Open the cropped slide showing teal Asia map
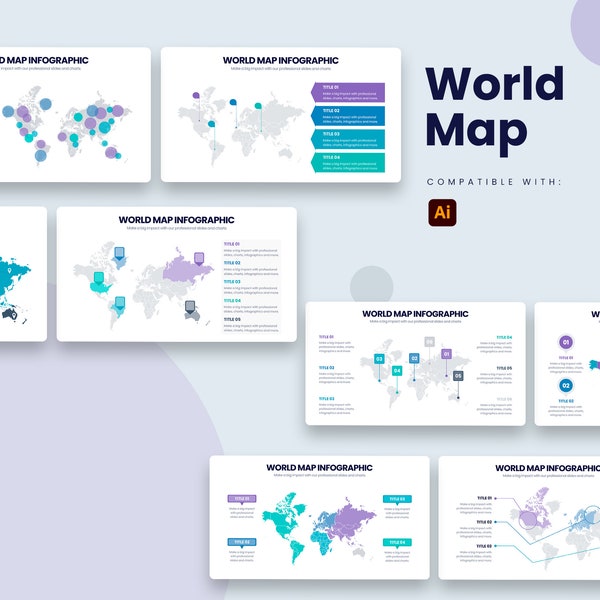600x600 pixels. pos(23,274)
